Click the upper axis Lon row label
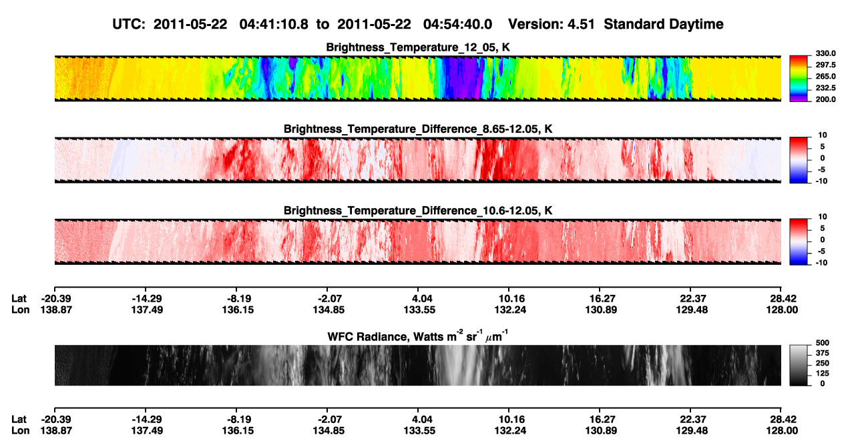The height and width of the screenshot is (445, 868). pos(20,310)
